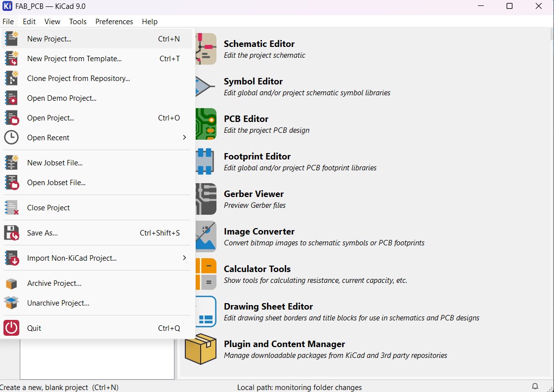Click the Drawing Sheet Editor icon
Image resolution: width=554 pixels, height=392 pixels.
(x=207, y=311)
